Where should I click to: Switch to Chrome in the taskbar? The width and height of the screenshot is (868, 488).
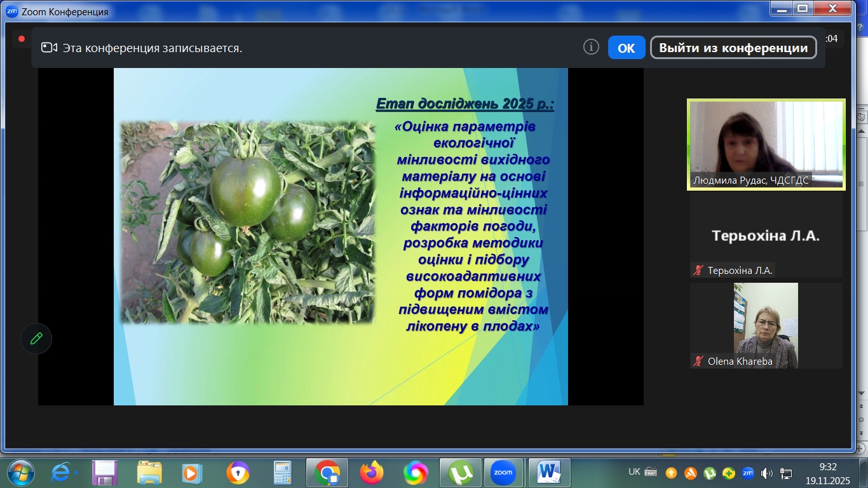click(327, 473)
